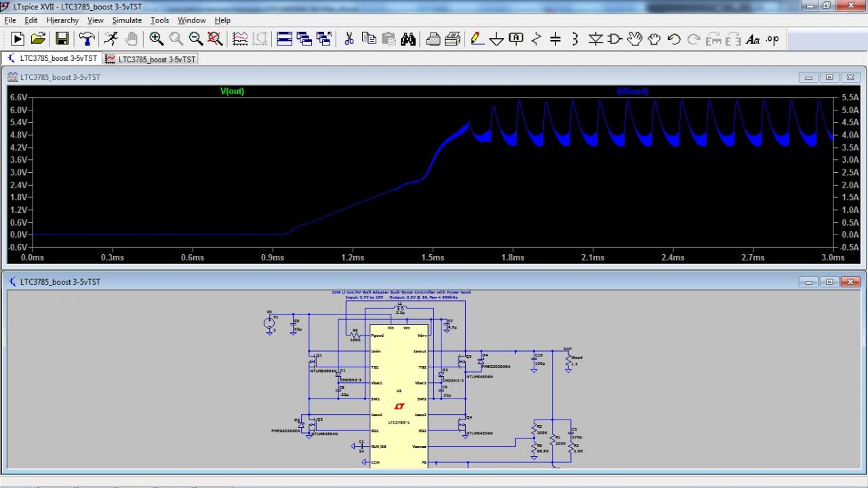
Task: Click the I(Rload) trace label
Action: click(632, 91)
